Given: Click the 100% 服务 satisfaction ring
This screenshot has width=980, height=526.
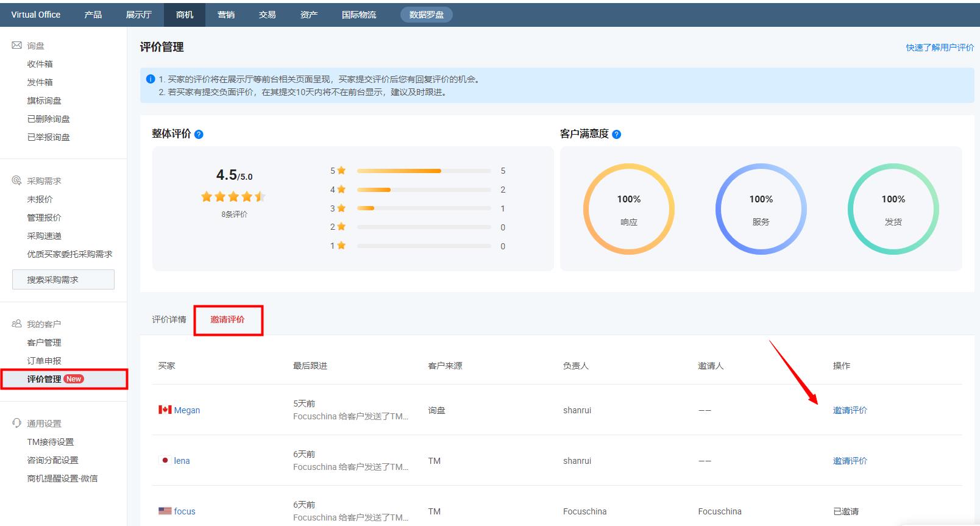Looking at the screenshot, I should pos(761,209).
